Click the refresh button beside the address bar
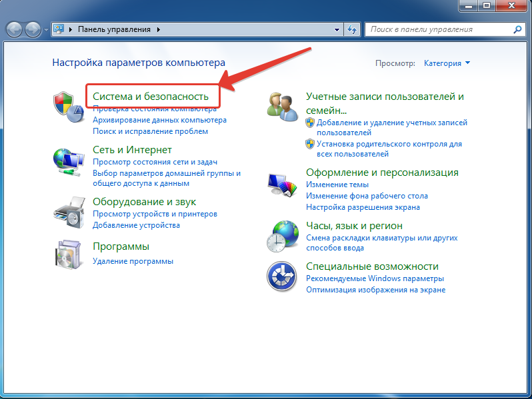The image size is (532, 399). pos(352,29)
